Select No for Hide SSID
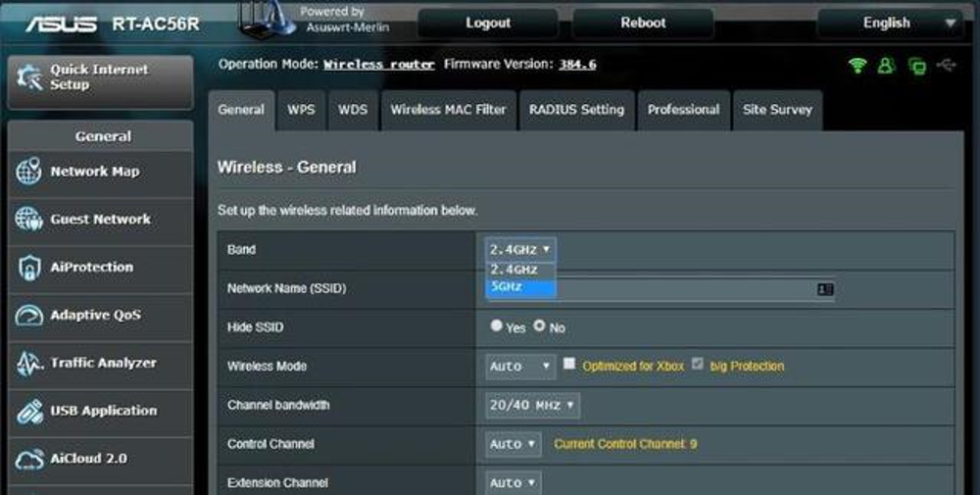This screenshot has width=980, height=495. point(539,325)
